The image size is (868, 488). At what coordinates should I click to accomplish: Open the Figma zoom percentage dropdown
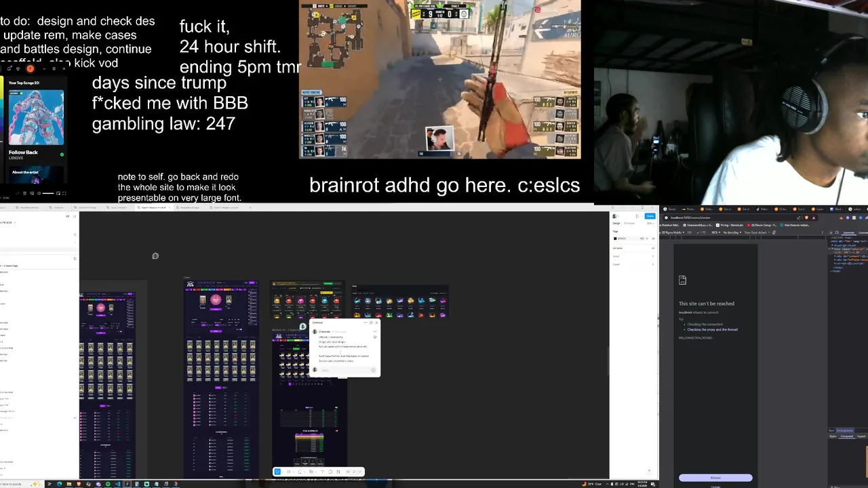(x=650, y=224)
